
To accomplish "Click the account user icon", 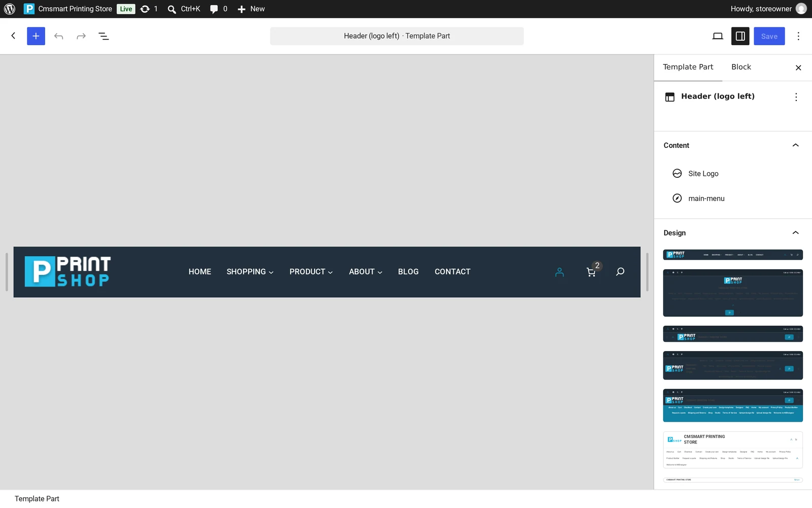I will (x=559, y=272).
